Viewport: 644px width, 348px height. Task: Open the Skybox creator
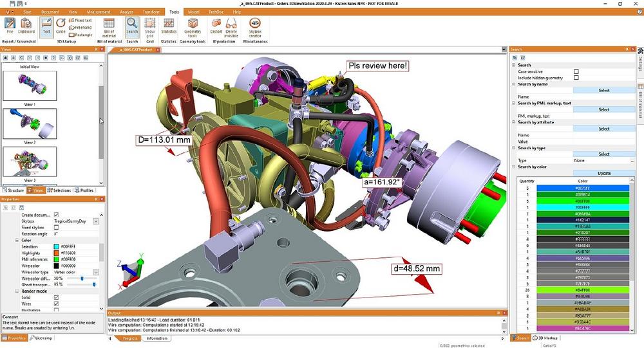point(255,28)
